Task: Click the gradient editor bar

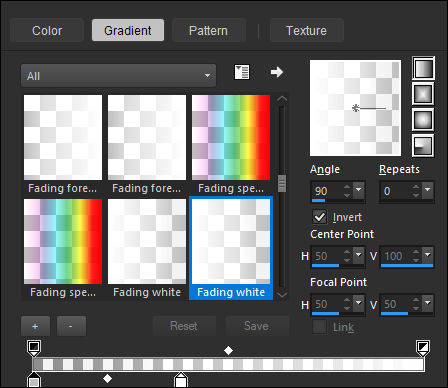Action: pos(228,364)
